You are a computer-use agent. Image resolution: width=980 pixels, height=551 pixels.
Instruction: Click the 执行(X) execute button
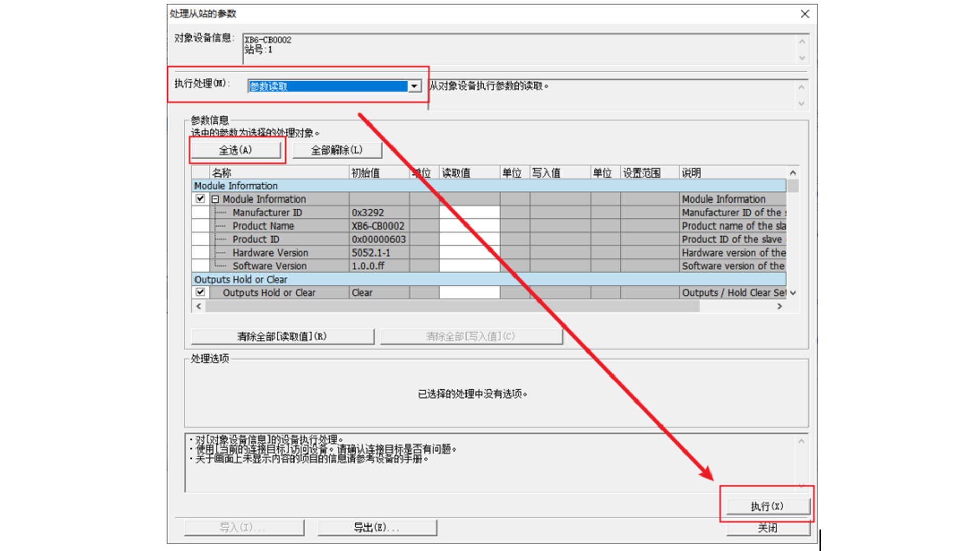[768, 506]
